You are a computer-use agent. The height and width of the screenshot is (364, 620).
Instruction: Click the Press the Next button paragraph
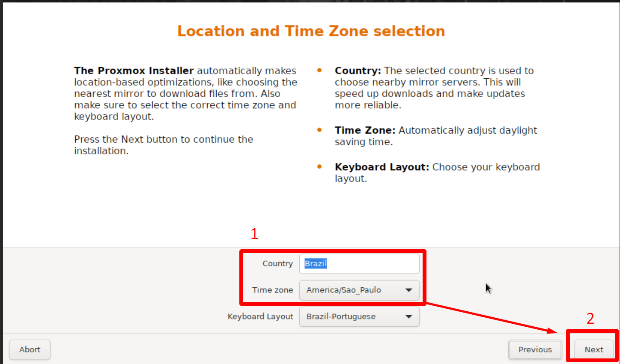164,145
